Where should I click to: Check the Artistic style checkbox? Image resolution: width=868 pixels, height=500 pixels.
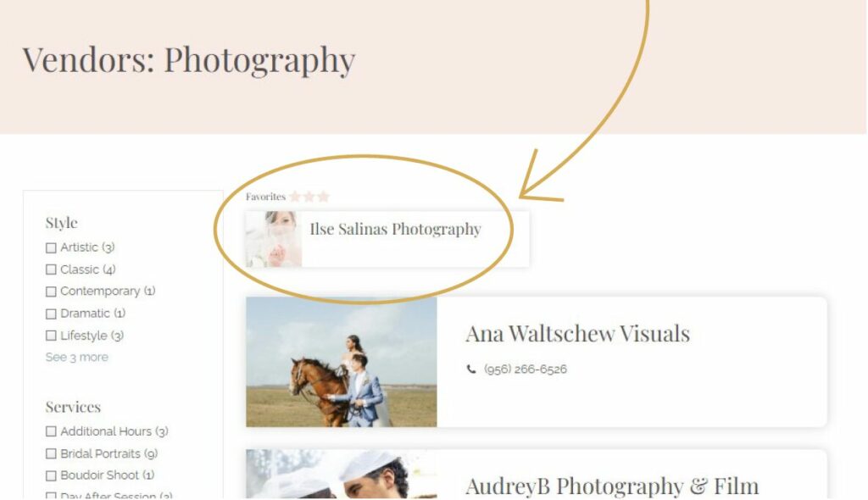coord(51,247)
